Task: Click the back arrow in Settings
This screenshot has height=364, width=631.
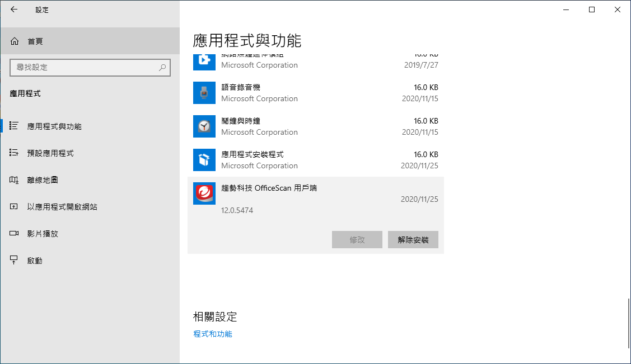Action: pyautogui.click(x=14, y=10)
